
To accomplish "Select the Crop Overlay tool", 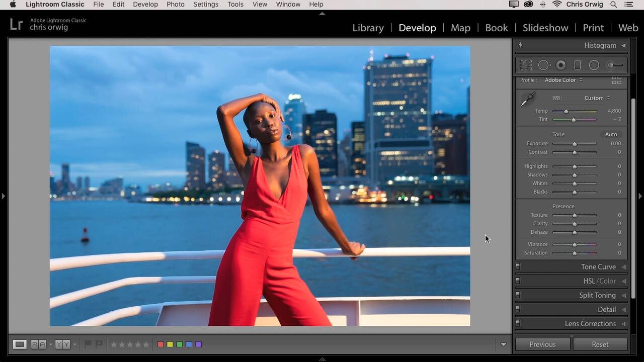I will (x=526, y=65).
